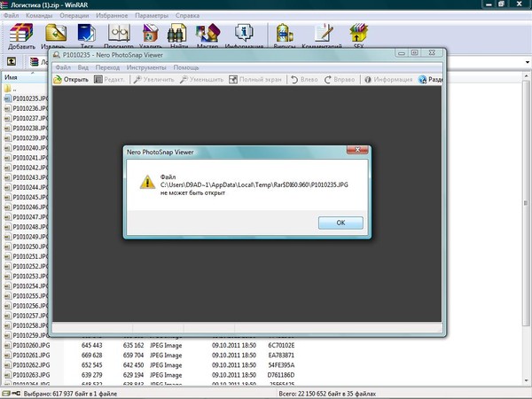
Task: Click the status bar drive icon in WinRAR
Action: pyautogui.click(x=6, y=394)
